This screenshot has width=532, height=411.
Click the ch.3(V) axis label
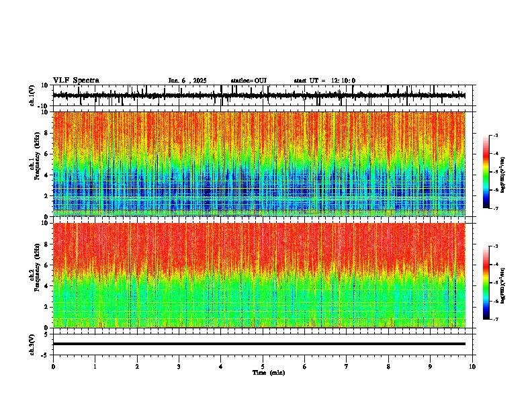click(x=32, y=345)
